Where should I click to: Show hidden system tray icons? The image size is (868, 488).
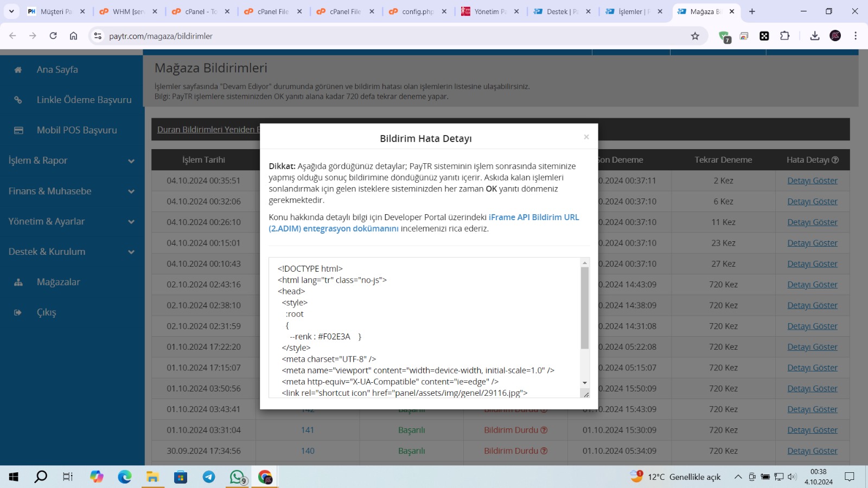click(738, 477)
